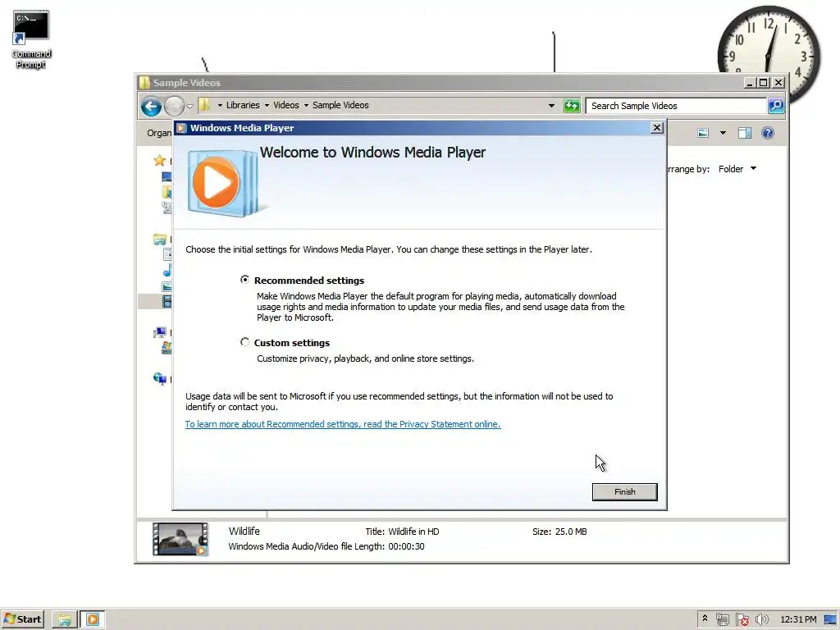
Task: Click the 12:31 PM taskbar clock
Action: click(798, 619)
